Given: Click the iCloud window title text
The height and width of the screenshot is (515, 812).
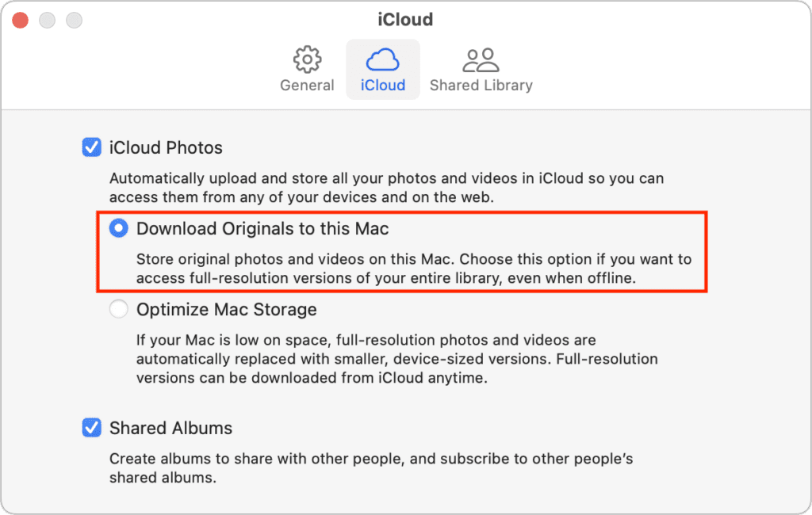Looking at the screenshot, I should tap(405, 19).
